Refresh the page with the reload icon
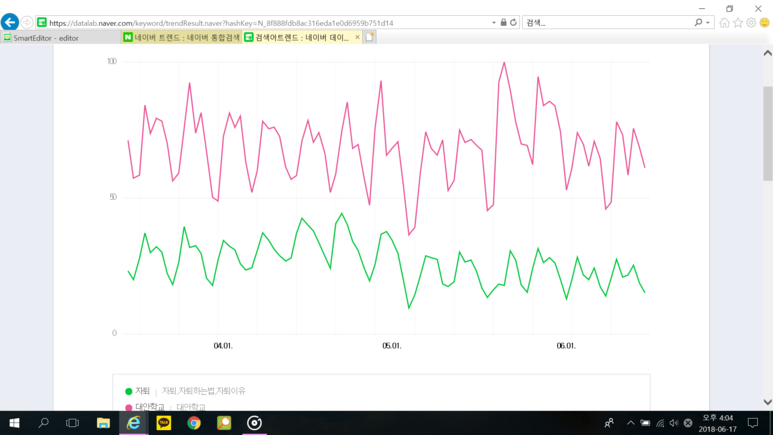773x435 pixels. point(513,23)
